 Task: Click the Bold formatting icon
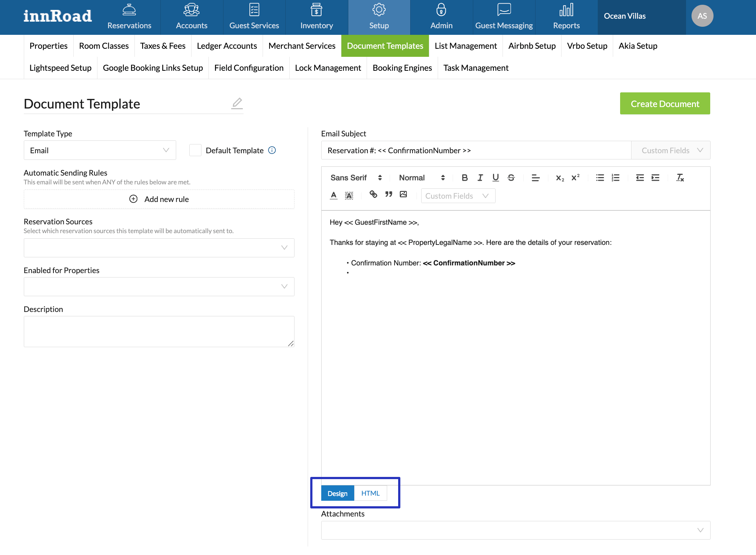[x=464, y=178]
